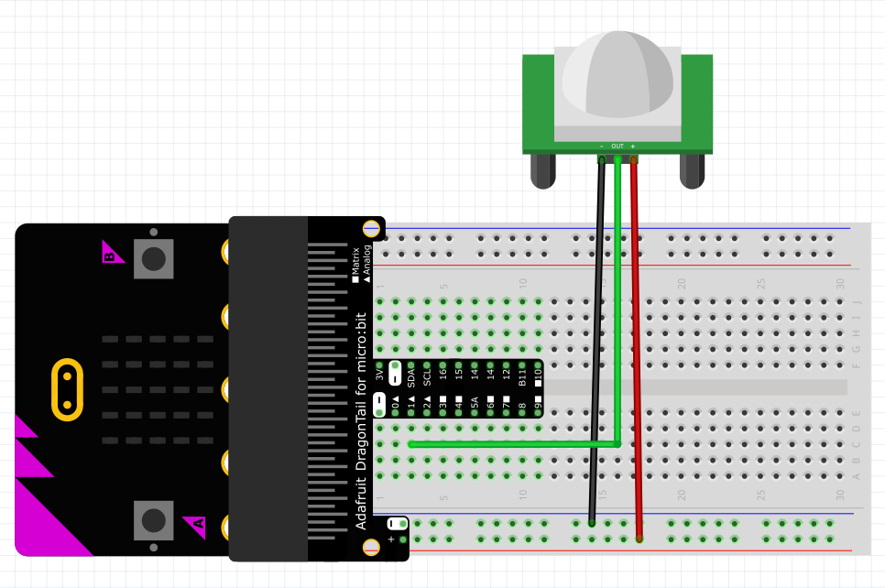Image resolution: width=885 pixels, height=588 pixels.
Task: Click the PIR sensor plus pin label
Action: (x=633, y=147)
